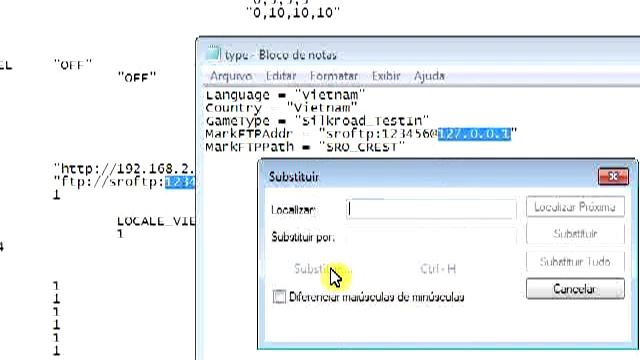
Task: Click the highlighted 127.0.0.1 text
Action: coord(474,133)
